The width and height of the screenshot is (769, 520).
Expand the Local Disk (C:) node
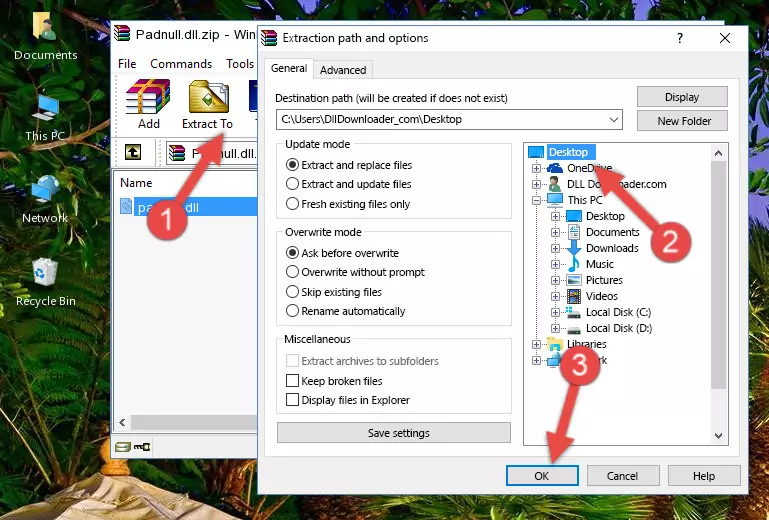tap(555, 312)
